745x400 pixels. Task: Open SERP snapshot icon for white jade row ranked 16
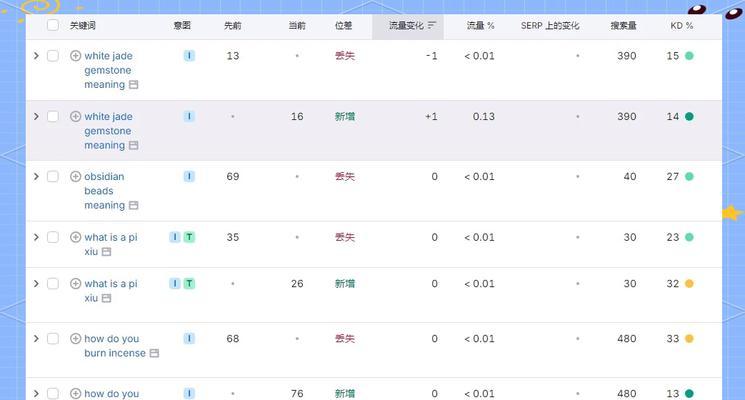click(x=134, y=145)
